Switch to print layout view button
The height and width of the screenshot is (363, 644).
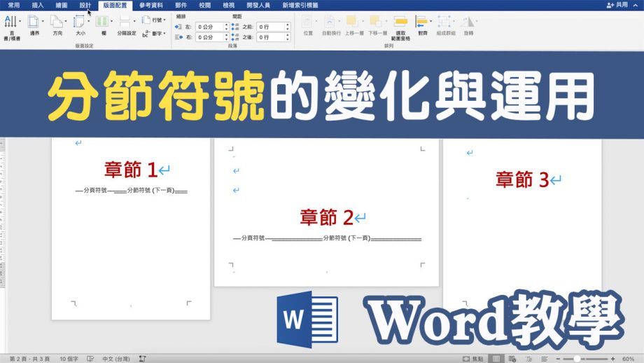pos(496,359)
